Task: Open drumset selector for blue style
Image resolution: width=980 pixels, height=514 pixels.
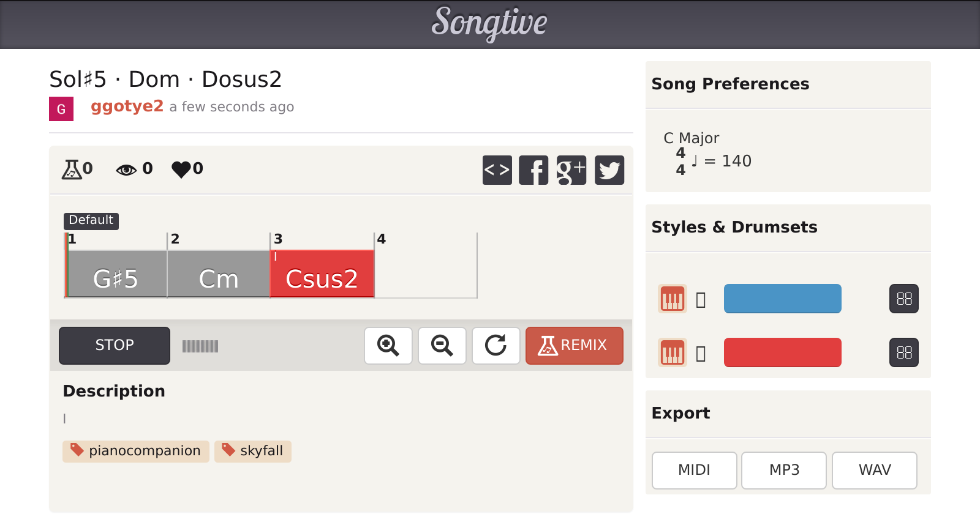Action: click(904, 299)
